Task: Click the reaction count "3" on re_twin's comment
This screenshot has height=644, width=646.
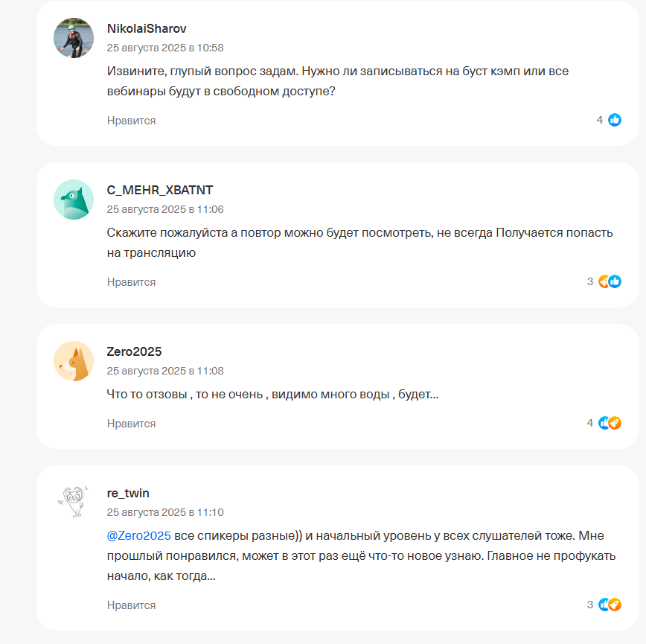Action: 591,604
